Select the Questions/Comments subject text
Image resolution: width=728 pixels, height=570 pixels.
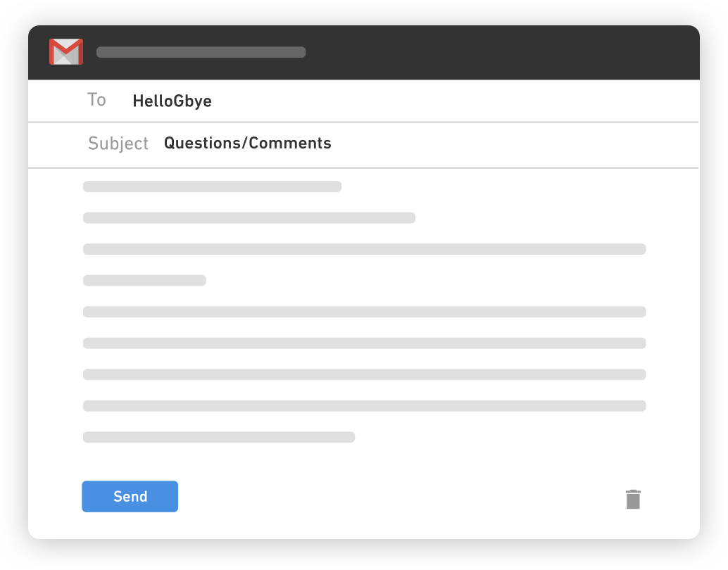247,143
